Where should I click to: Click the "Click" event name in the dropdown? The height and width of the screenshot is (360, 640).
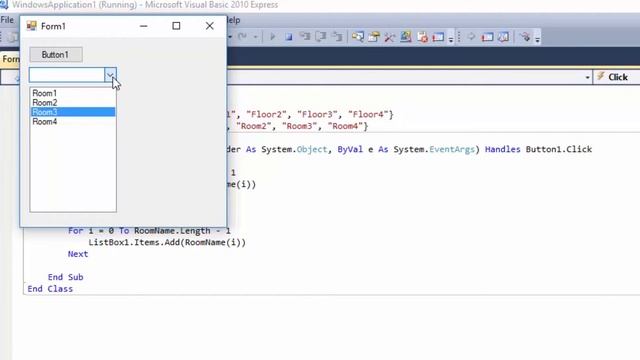pos(618,77)
